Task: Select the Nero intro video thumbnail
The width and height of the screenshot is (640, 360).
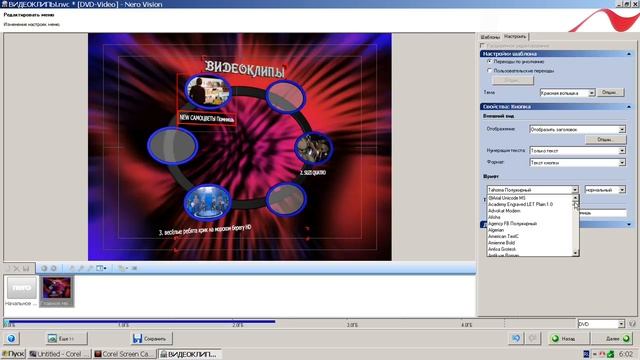Action: 21,288
